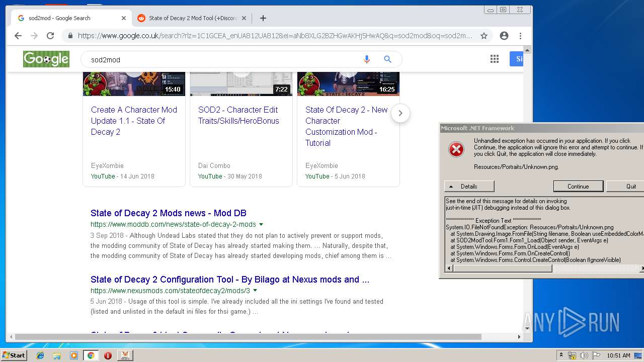This screenshot has height=362, width=644.
Task: Show hidden system tray icons
Action: (561, 355)
